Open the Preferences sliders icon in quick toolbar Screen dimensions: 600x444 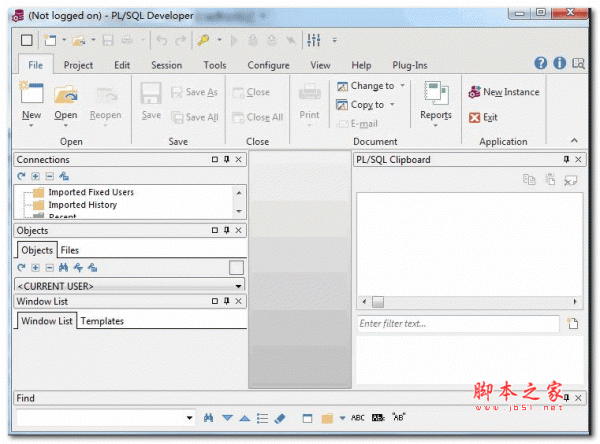click(x=314, y=40)
